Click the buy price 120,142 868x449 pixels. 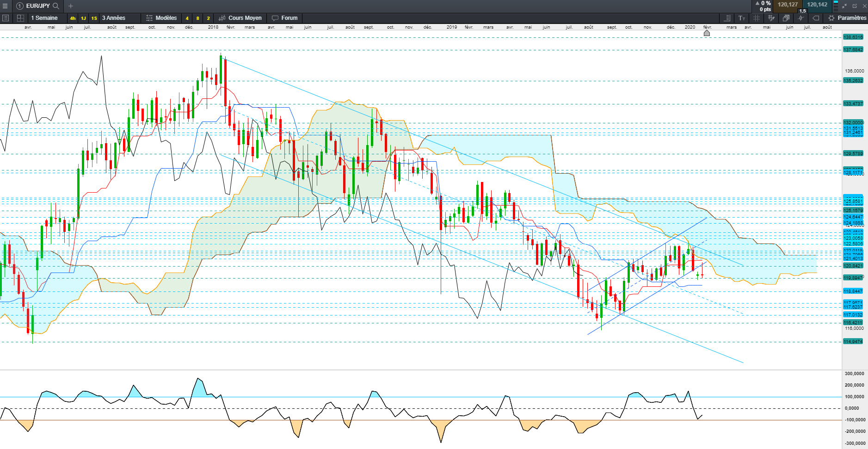click(x=817, y=5)
